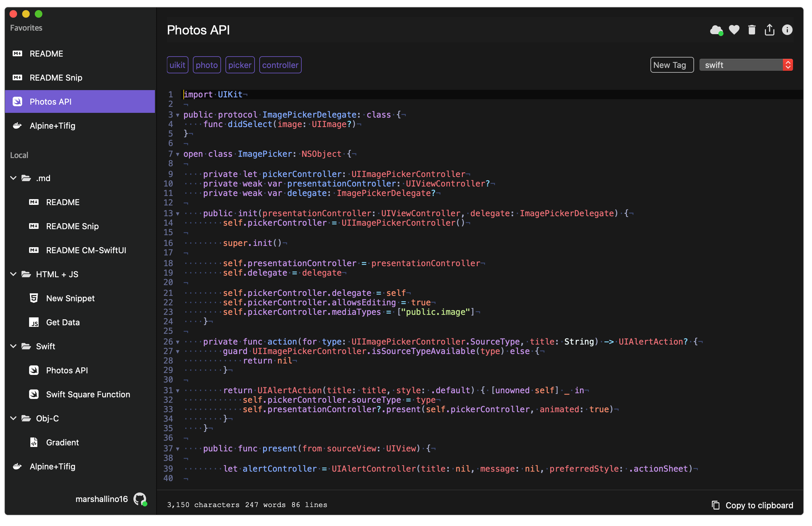Select the picker tag toggle
The width and height of the screenshot is (812, 526).
[240, 64]
